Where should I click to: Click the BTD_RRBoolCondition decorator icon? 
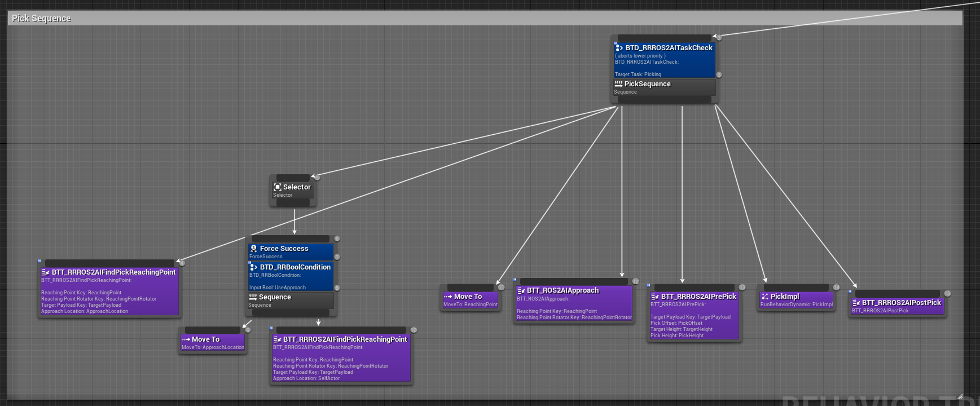click(x=254, y=267)
